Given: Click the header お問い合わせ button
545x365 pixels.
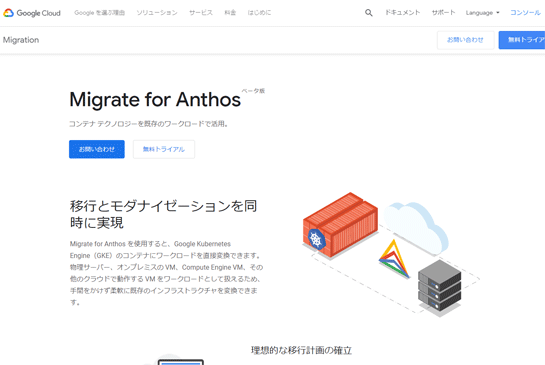Looking at the screenshot, I should [465, 40].
